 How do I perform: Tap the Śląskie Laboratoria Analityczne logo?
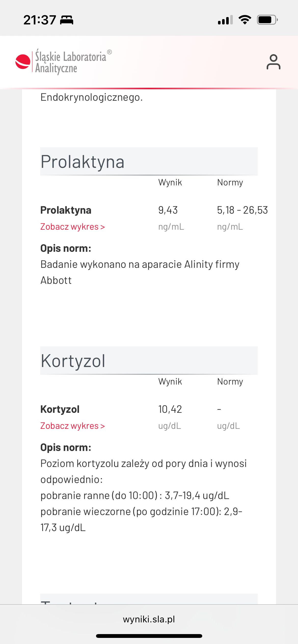(64, 62)
